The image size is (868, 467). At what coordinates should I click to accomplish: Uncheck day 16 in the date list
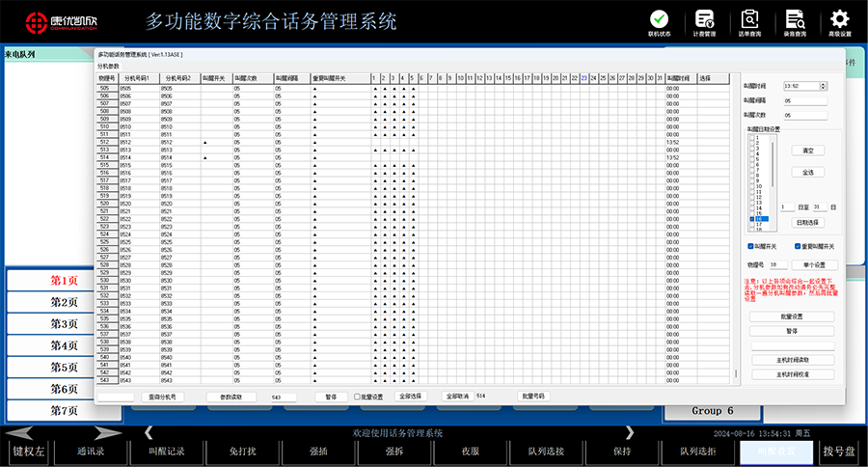pyautogui.click(x=751, y=219)
